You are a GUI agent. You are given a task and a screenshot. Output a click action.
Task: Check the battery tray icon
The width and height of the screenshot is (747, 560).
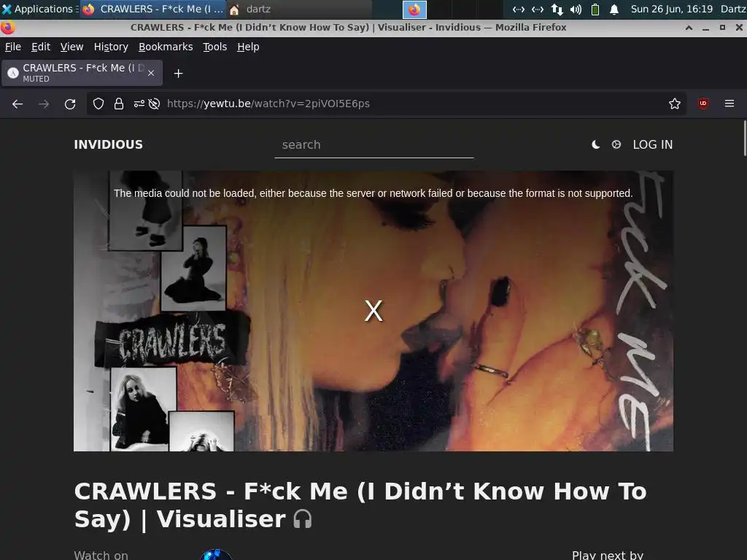pos(595,9)
